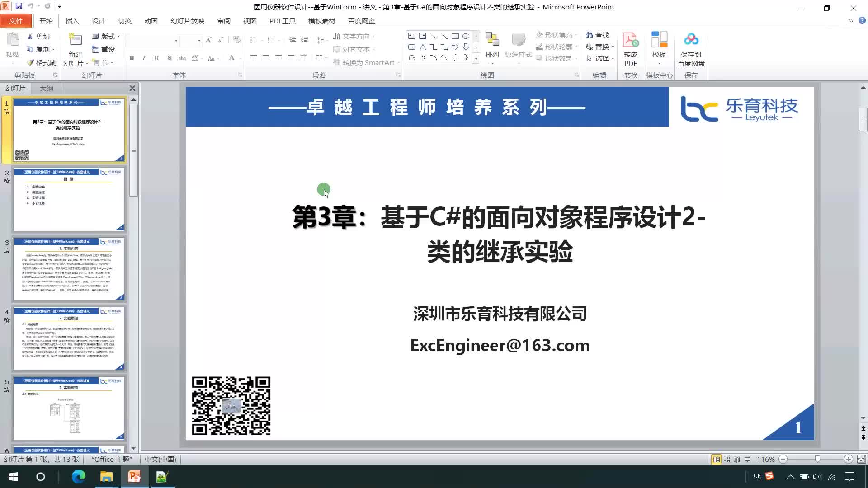Image resolution: width=868 pixels, height=488 pixels.
Task: Select the oval shape in shapes gallery
Action: tap(466, 36)
